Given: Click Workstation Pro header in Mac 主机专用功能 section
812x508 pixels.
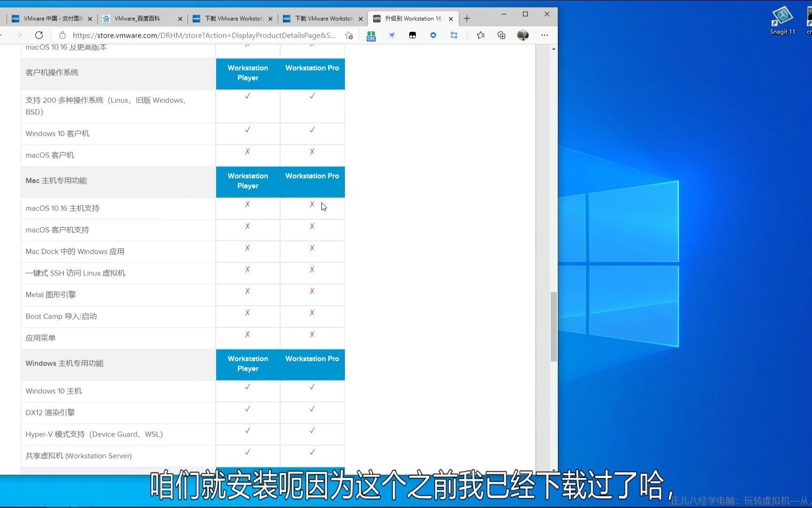Looking at the screenshot, I should coord(312,176).
